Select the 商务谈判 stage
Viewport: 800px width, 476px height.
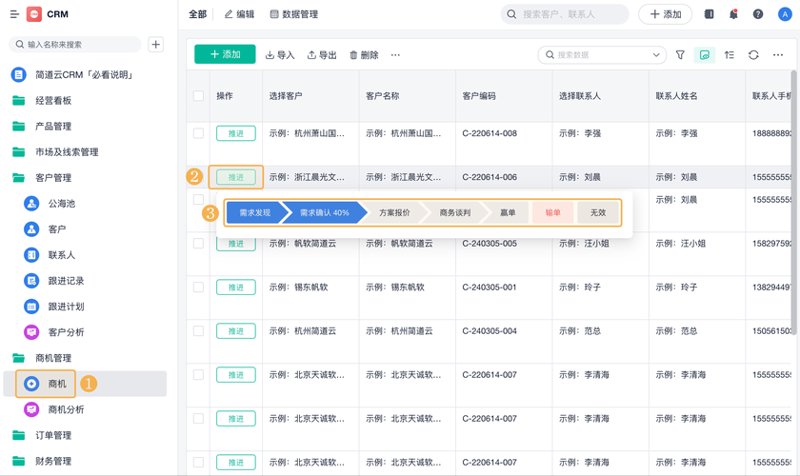[455, 212]
